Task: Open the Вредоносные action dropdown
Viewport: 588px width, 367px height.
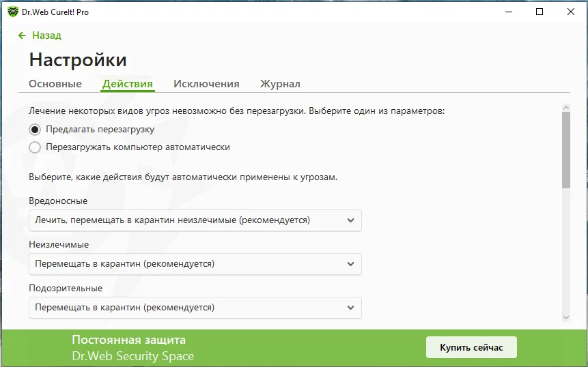Action: click(195, 220)
